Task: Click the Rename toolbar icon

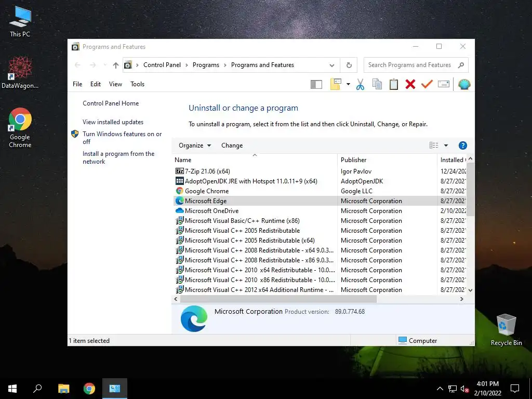Action: [x=444, y=84]
